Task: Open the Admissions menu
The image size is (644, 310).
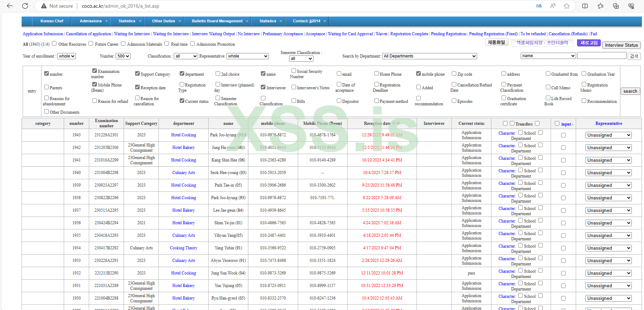Action: [x=91, y=21]
